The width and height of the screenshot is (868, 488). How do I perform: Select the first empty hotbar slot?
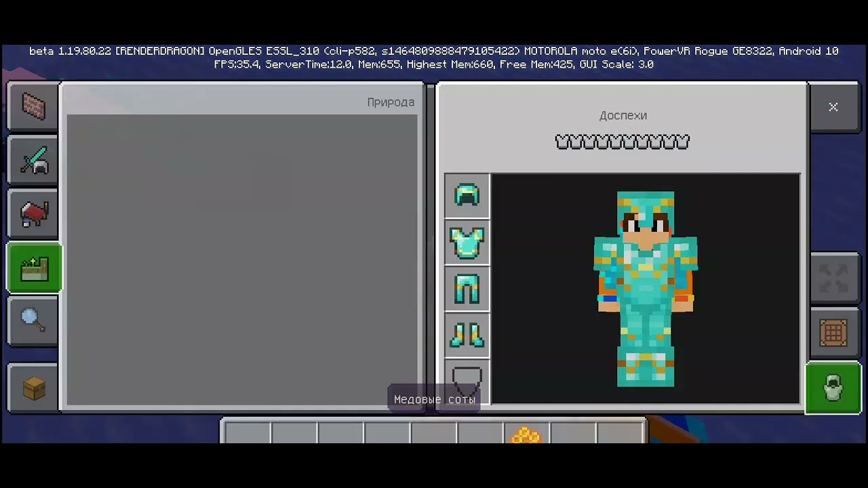click(x=248, y=434)
